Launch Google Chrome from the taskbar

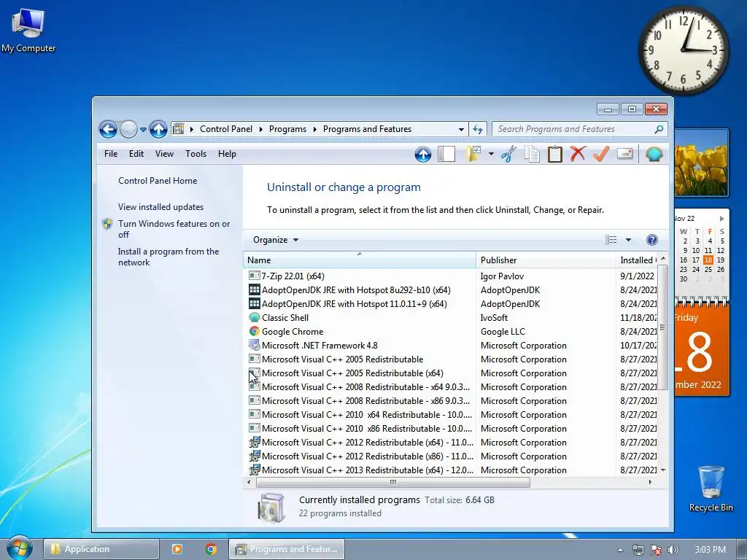click(x=211, y=549)
